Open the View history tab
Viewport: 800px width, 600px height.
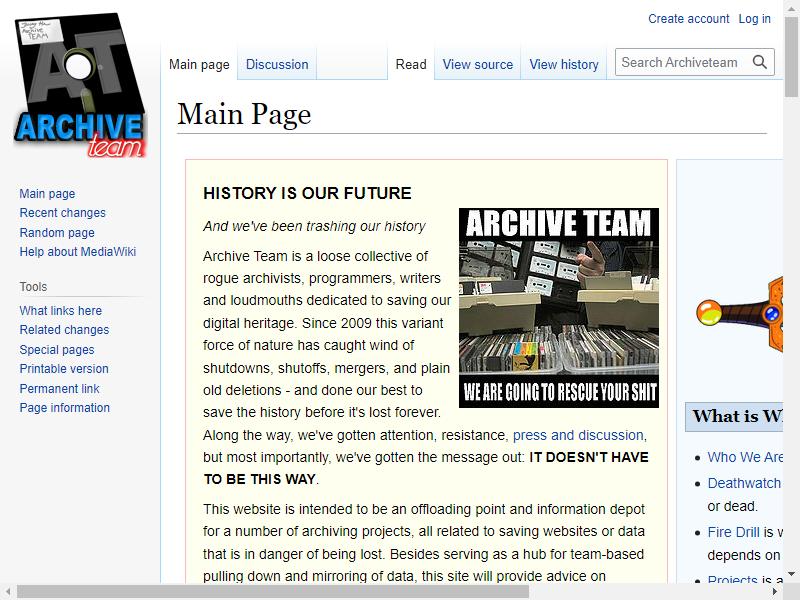[564, 64]
